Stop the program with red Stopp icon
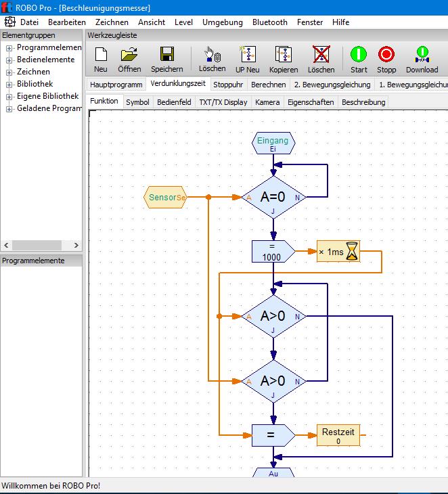The image size is (448, 494). [x=386, y=60]
